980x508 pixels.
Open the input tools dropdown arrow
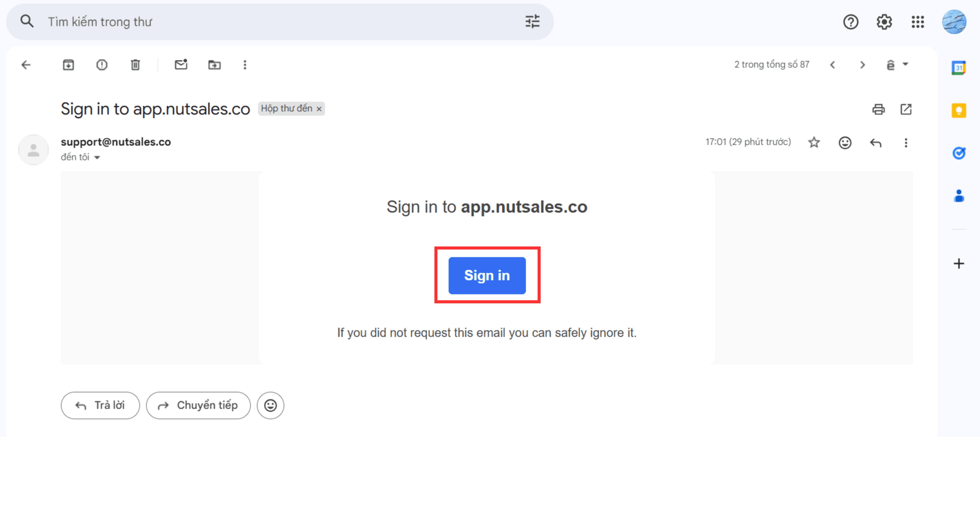click(905, 64)
